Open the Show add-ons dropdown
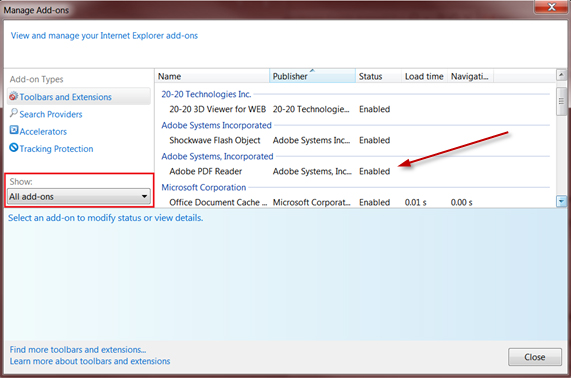This screenshot has width=571, height=378. pyautogui.click(x=79, y=197)
